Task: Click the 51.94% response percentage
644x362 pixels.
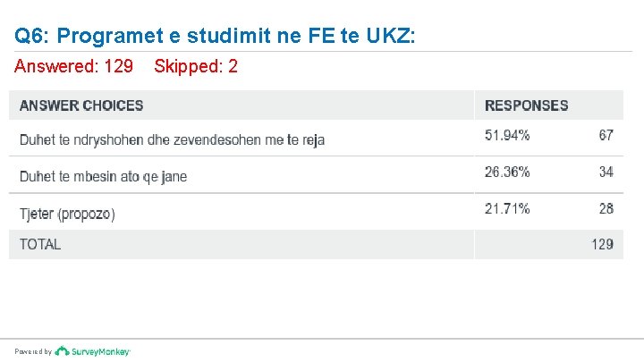Action: [507, 136]
